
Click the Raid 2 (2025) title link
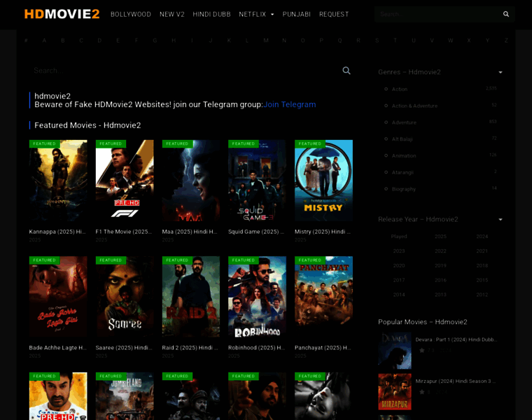tap(190, 348)
